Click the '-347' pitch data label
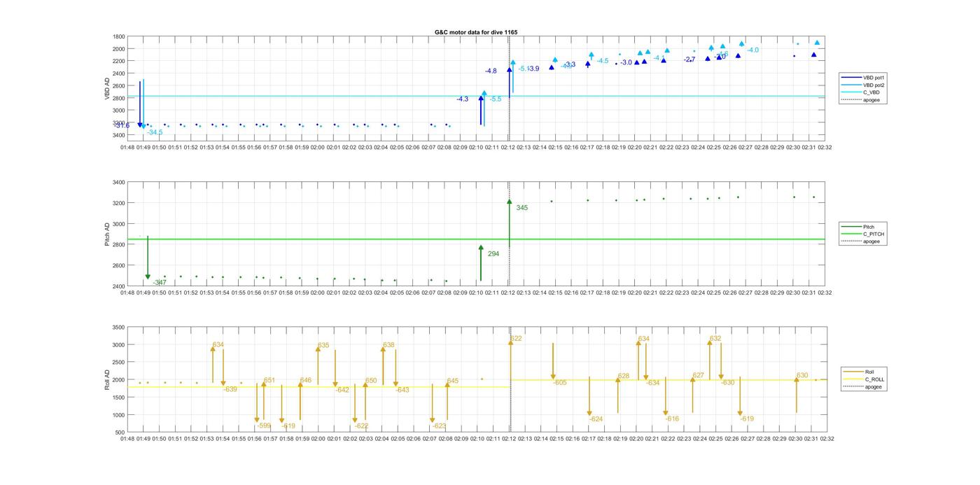 pyautogui.click(x=160, y=283)
